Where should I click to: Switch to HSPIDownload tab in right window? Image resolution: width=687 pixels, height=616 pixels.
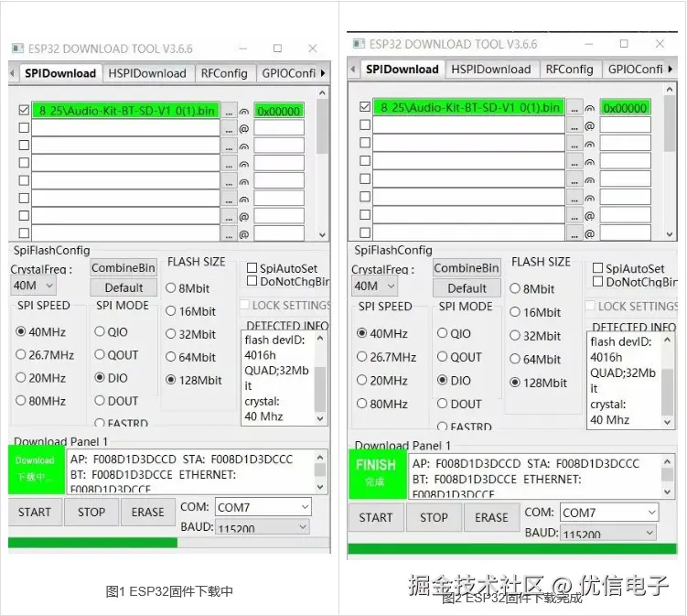(x=491, y=70)
